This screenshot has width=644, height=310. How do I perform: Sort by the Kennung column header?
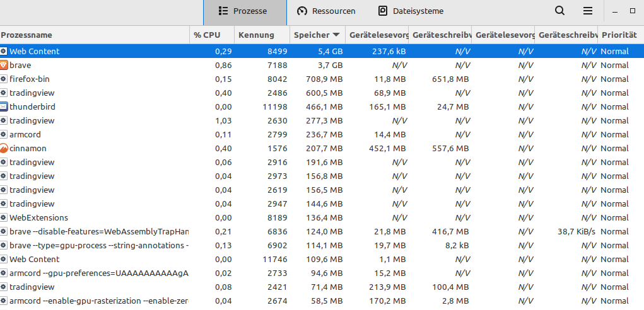[262, 35]
